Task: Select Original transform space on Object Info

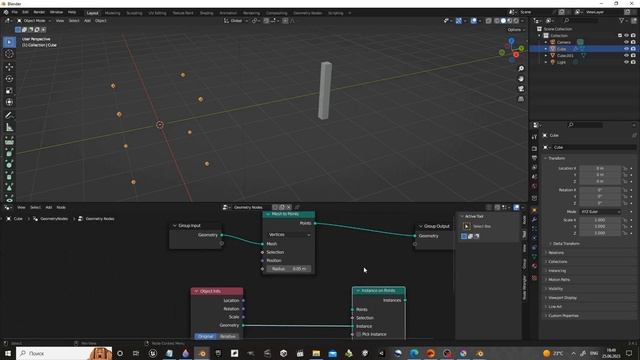Action: pos(206,336)
